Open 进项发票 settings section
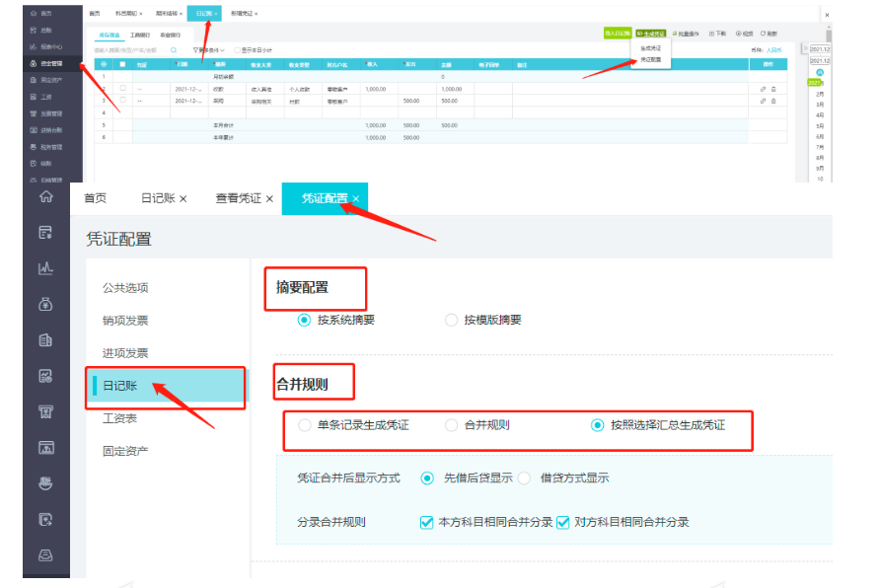Screen dimensions: 880x588 [x=125, y=353]
